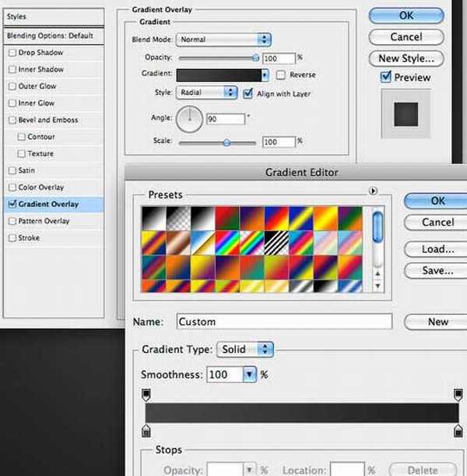This screenshot has width=467, height=476.
Task: Select the Pattern Overlay style entry
Action: coord(44,222)
